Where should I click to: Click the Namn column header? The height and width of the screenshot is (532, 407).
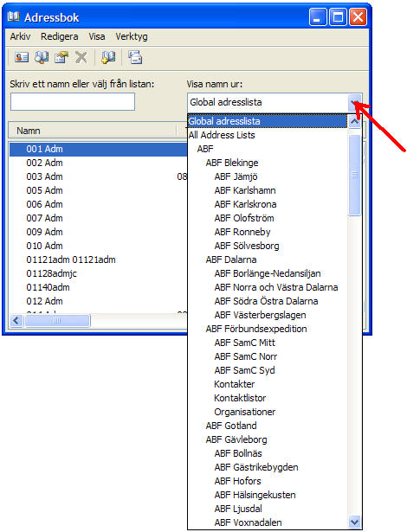(93, 131)
